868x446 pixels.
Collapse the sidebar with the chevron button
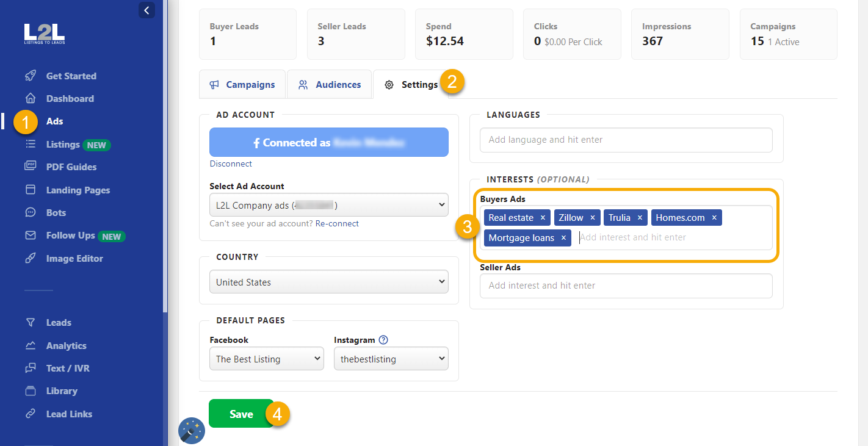pyautogui.click(x=146, y=10)
